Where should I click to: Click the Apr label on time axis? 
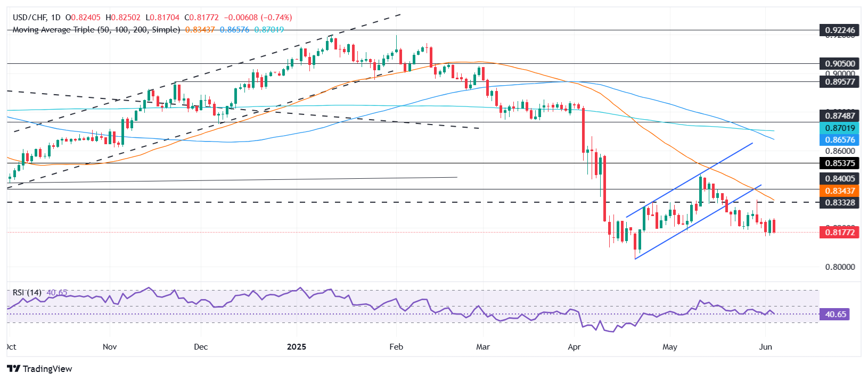tap(574, 347)
